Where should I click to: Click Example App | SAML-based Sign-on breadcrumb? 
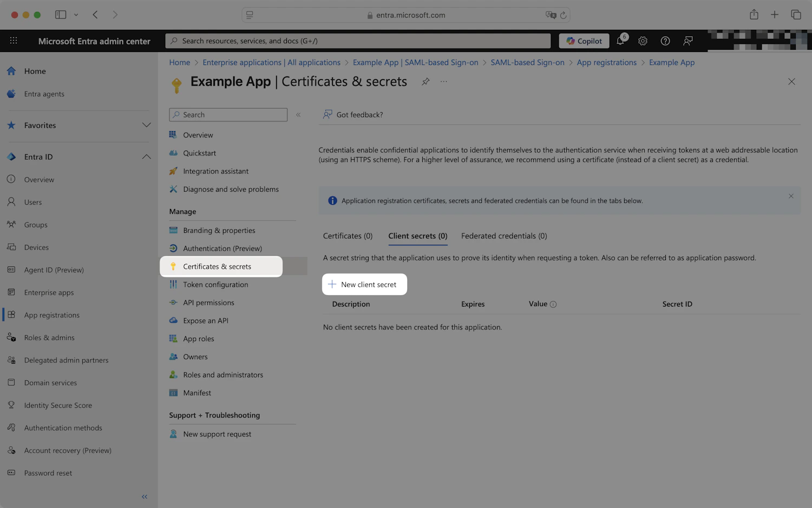(416, 62)
